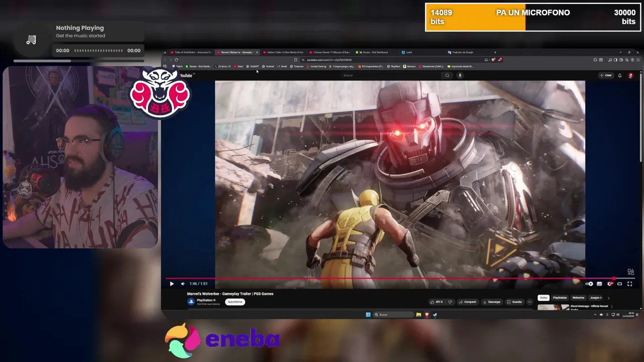Open the YouTube account avatar menu

pos(631,75)
